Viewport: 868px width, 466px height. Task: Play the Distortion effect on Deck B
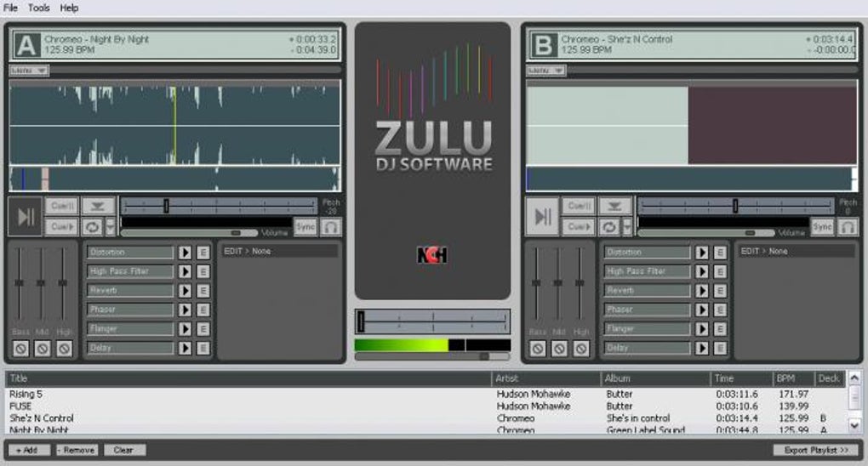pos(702,253)
